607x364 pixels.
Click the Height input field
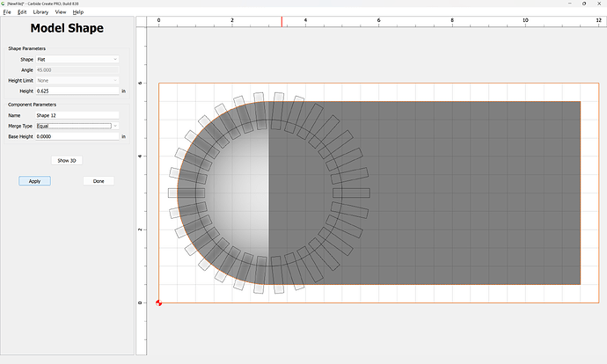(x=77, y=91)
